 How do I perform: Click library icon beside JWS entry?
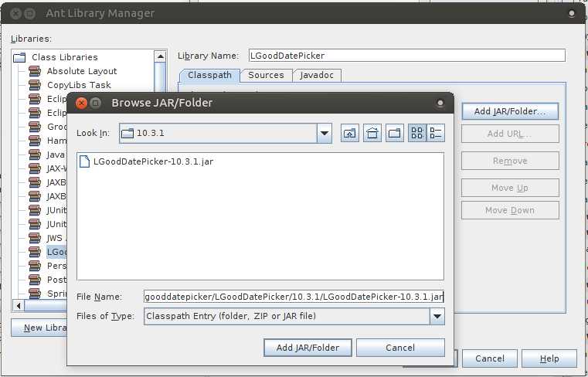click(35, 238)
